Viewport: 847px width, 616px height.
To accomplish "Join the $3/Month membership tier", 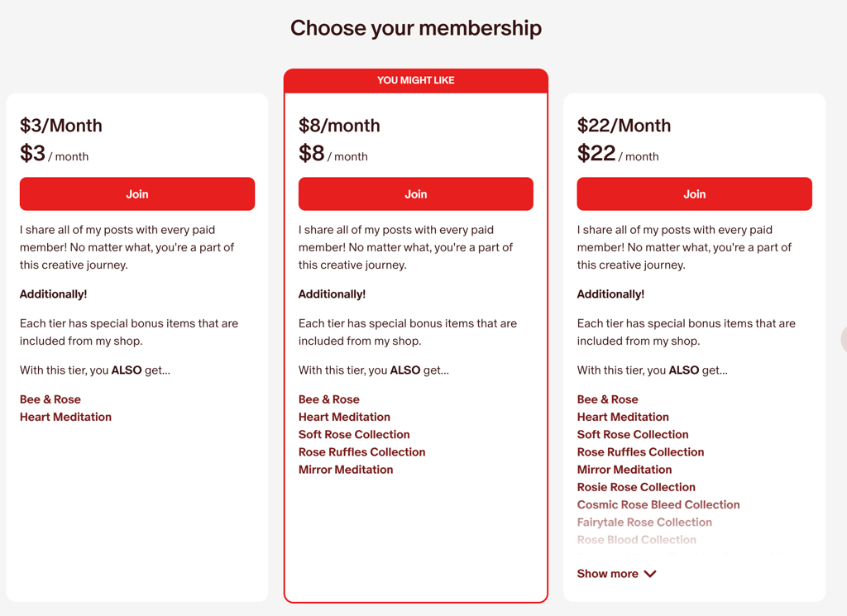I will click(x=137, y=194).
